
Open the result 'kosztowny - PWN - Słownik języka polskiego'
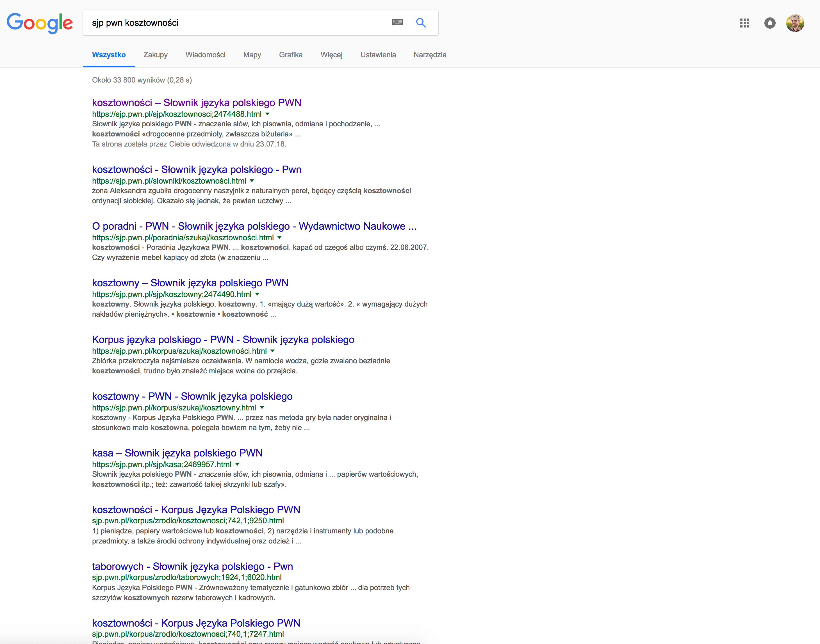[192, 396]
